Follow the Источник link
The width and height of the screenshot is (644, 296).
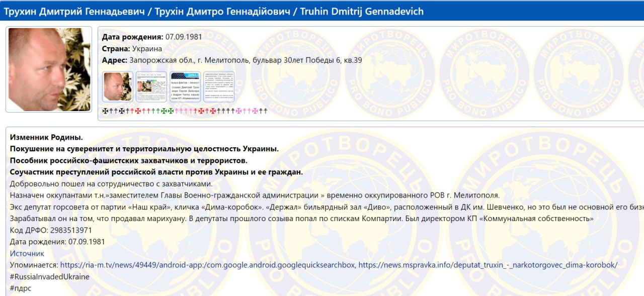27,253
